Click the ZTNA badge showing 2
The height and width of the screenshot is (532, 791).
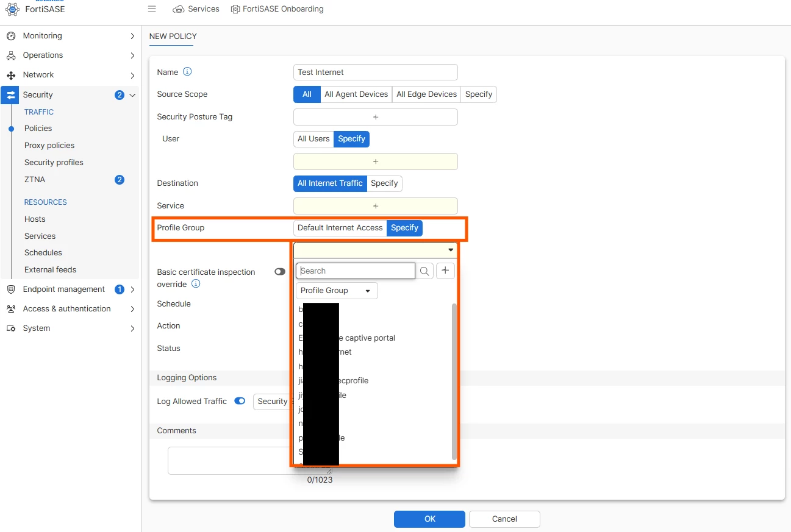pyautogui.click(x=120, y=180)
